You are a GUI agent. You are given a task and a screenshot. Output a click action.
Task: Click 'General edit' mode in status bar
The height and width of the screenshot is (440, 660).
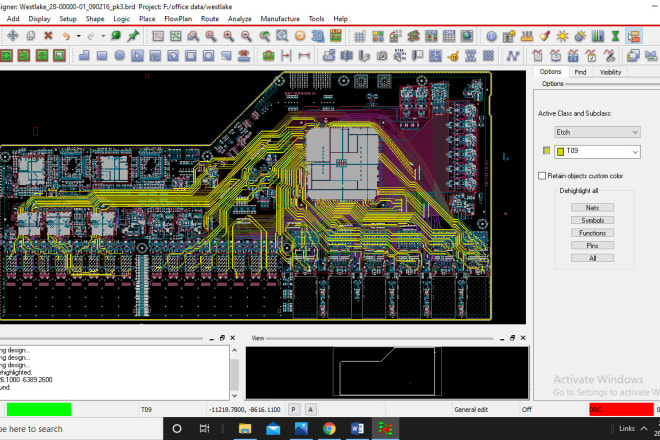click(x=471, y=409)
